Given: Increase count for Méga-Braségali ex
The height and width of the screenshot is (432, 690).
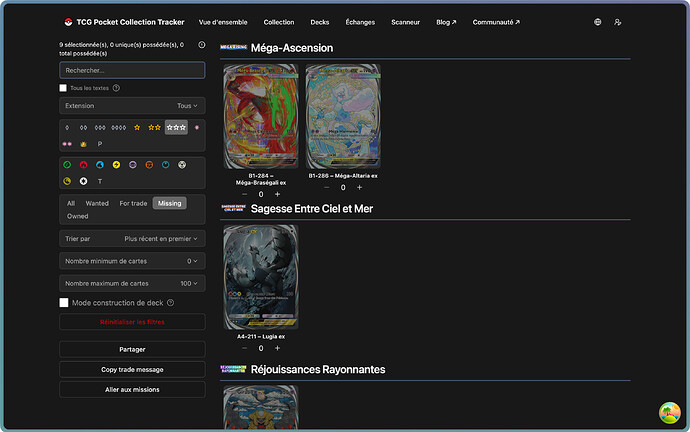Looking at the screenshot, I should pos(277,194).
